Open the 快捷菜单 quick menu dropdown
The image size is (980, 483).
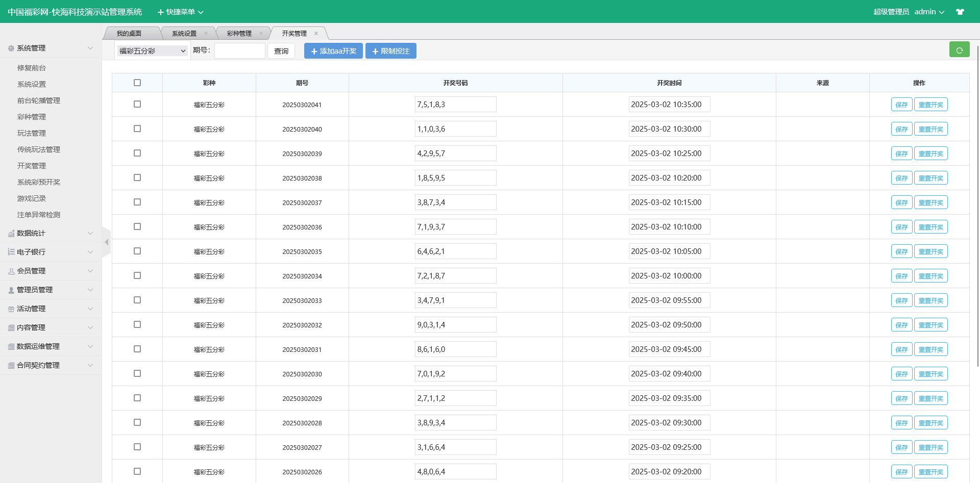click(x=181, y=12)
